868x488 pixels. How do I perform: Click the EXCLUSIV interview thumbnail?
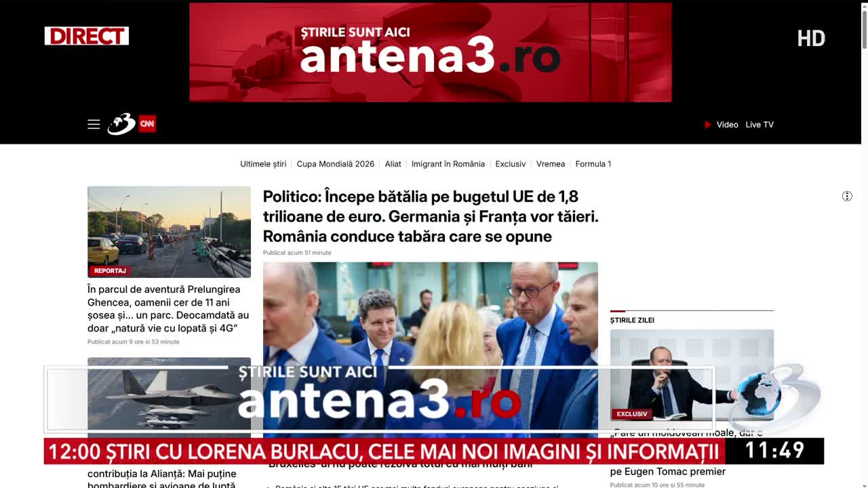point(692,375)
